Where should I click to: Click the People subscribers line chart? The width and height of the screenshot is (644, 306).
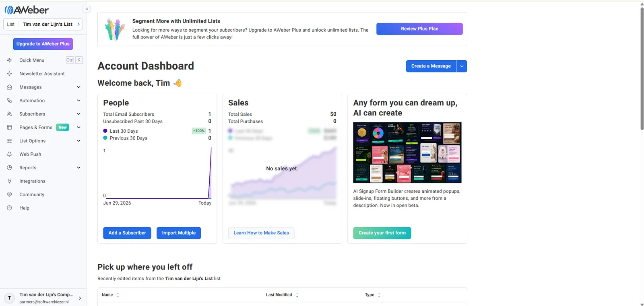point(157,173)
